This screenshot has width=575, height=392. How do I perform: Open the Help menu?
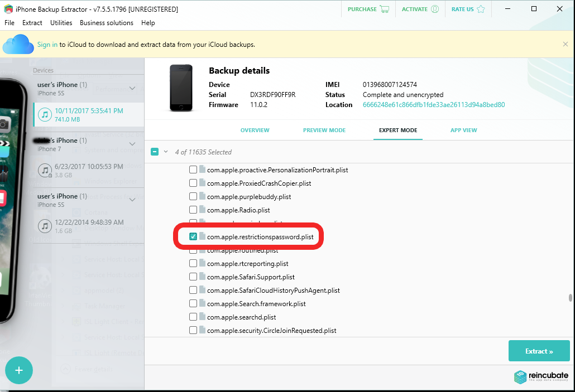(x=148, y=23)
